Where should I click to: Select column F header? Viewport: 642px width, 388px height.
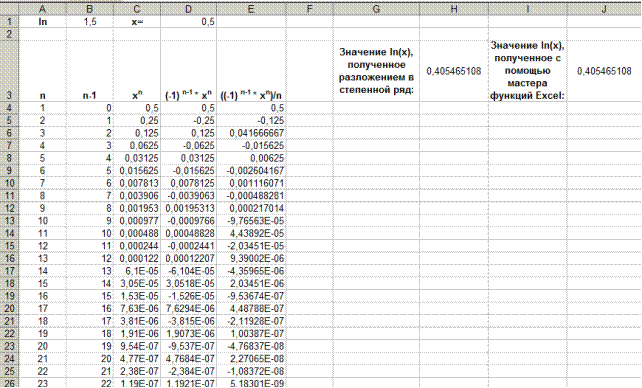(x=309, y=9)
